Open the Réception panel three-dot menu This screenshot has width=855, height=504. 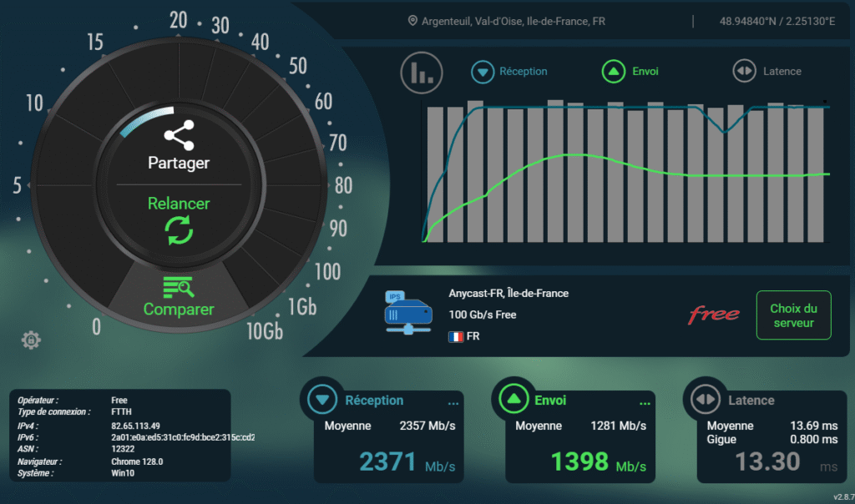[453, 404]
